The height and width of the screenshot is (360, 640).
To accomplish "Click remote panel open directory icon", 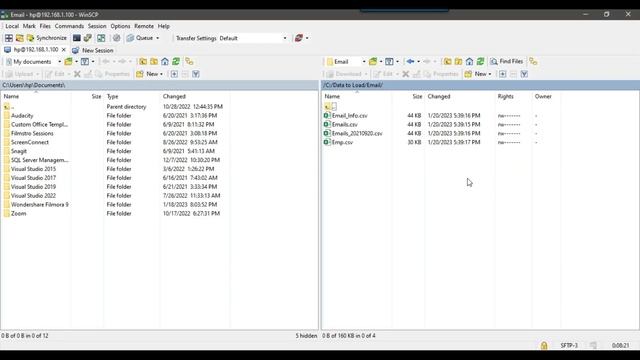I will [x=373, y=62].
